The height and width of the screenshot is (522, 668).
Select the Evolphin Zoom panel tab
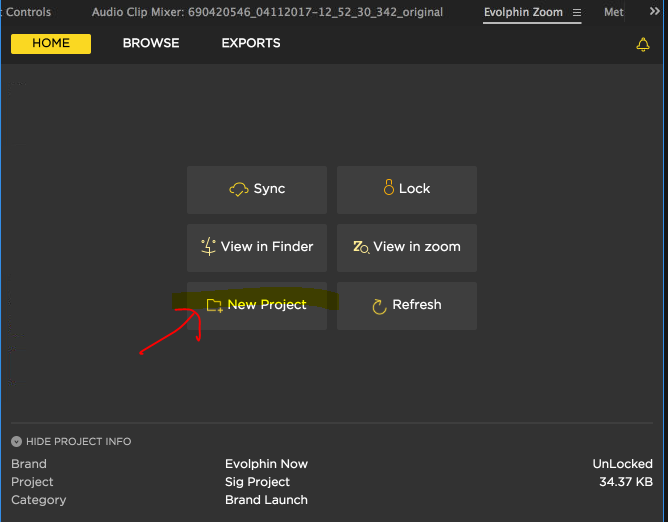point(523,12)
